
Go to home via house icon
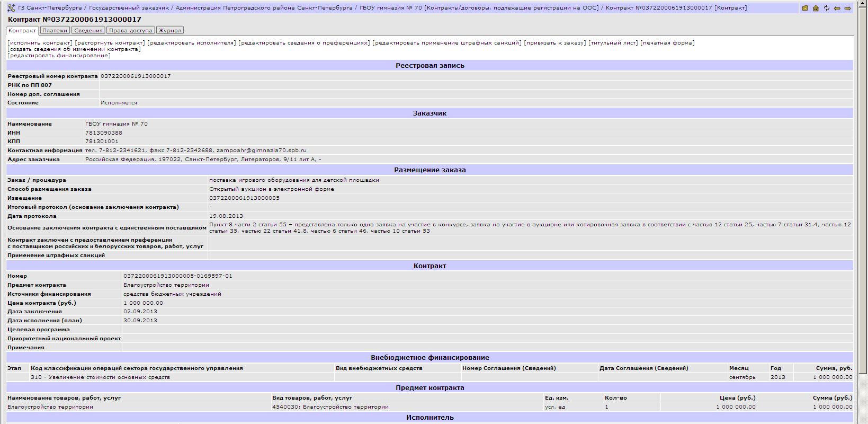816,8
